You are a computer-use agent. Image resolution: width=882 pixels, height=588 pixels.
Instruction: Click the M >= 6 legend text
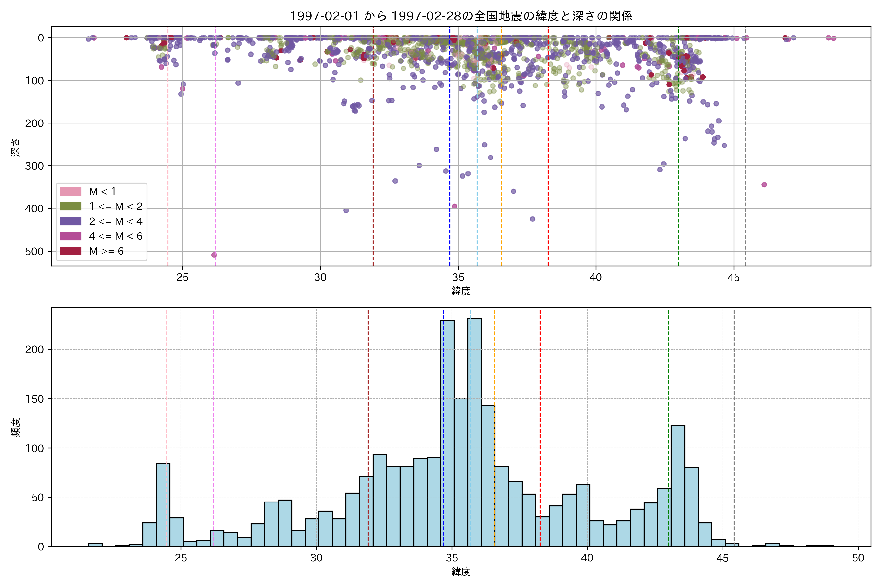[106, 251]
